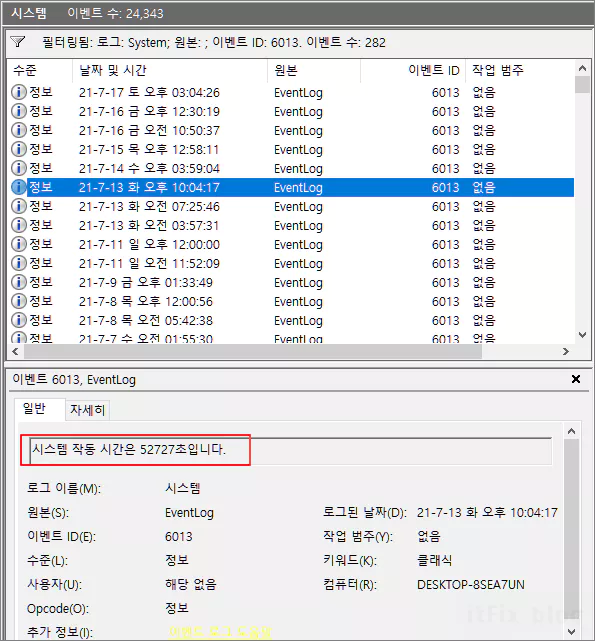Sort by 작업 범주 column header
This screenshot has height=641, width=595.
(519, 70)
